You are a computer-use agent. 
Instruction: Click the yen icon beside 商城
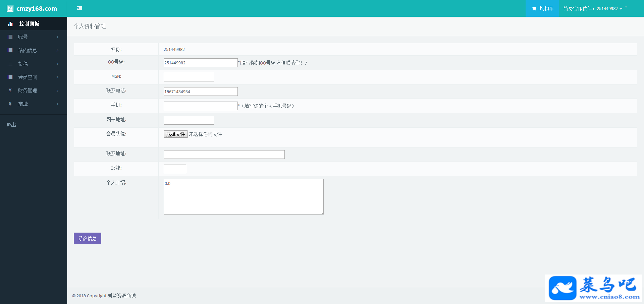[10, 104]
